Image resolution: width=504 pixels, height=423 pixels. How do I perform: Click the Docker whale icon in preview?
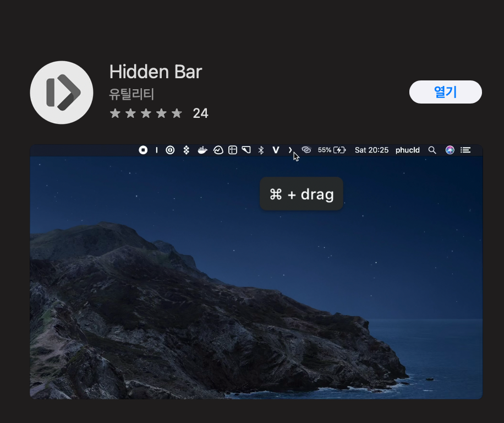[202, 150]
